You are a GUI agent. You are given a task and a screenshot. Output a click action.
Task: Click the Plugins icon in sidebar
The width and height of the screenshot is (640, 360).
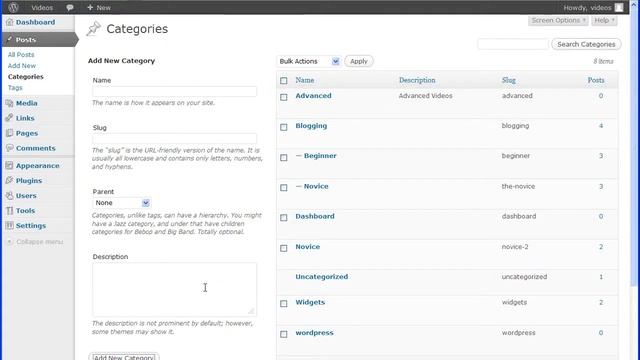pos(9,180)
